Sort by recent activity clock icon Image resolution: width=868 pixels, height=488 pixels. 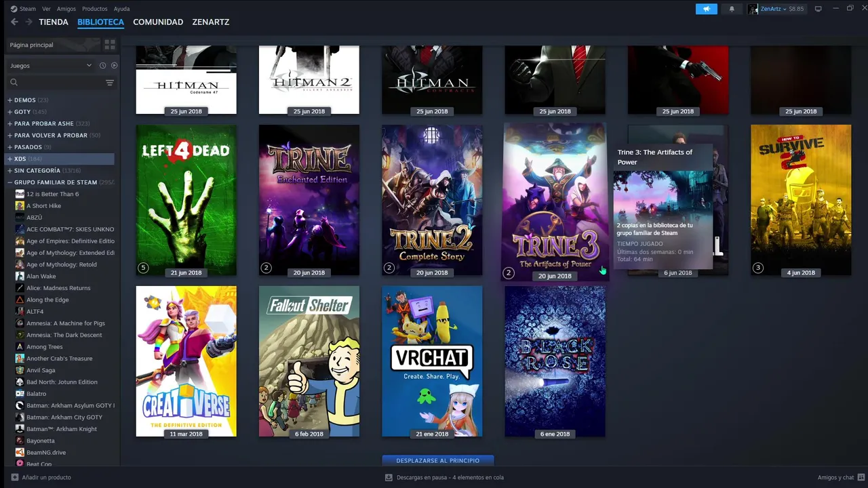[102, 66]
